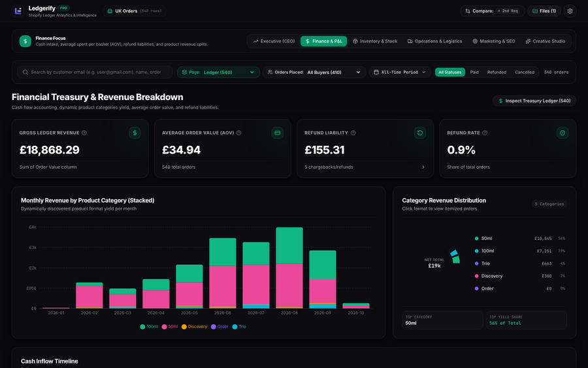Click the Order category row
Image resolution: width=588 pixels, height=368 pixels.
click(x=520, y=288)
